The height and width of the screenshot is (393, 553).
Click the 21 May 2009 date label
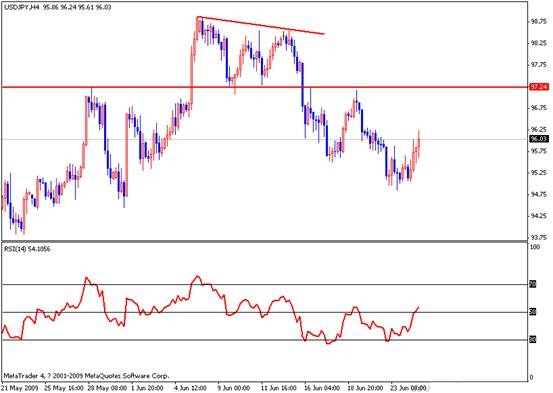pos(21,388)
